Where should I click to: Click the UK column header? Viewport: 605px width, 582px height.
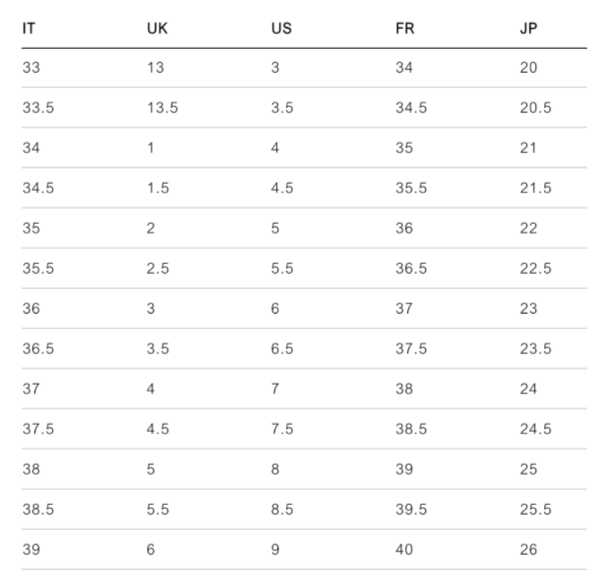pyautogui.click(x=156, y=28)
